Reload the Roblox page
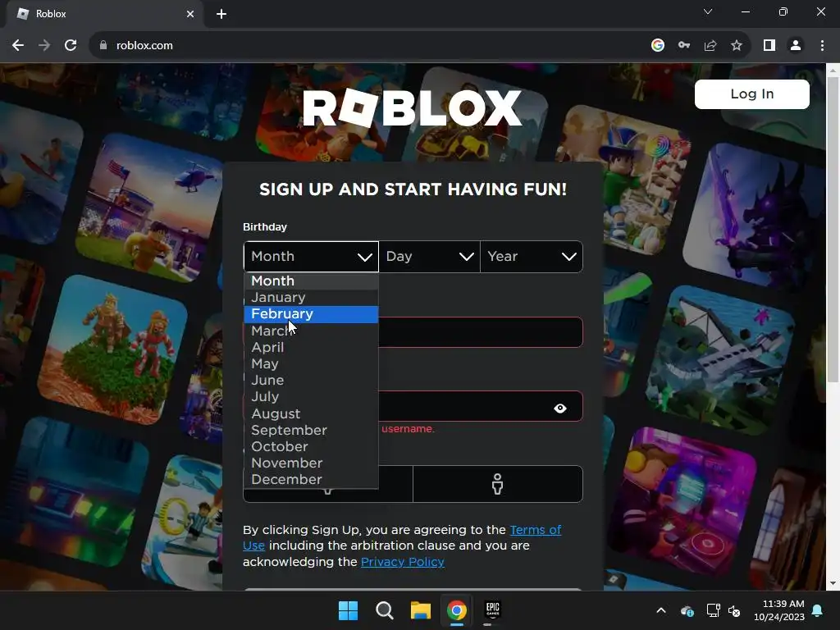This screenshot has height=630, width=840. pyautogui.click(x=71, y=46)
